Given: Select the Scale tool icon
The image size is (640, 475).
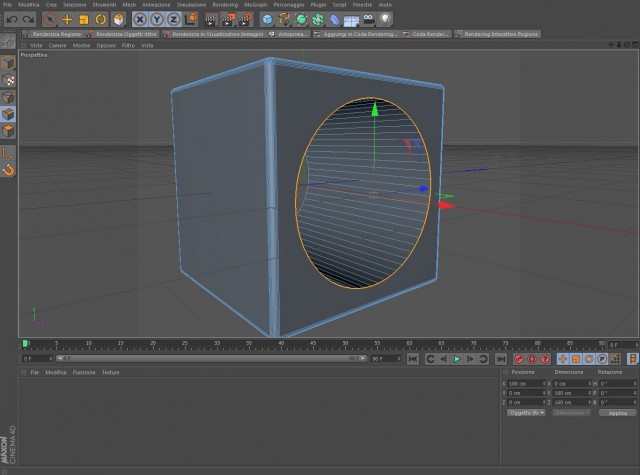Looking at the screenshot, I should (84, 19).
